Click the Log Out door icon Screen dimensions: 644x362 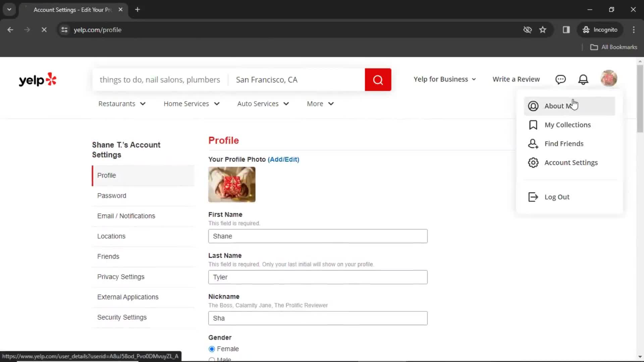pyautogui.click(x=533, y=197)
